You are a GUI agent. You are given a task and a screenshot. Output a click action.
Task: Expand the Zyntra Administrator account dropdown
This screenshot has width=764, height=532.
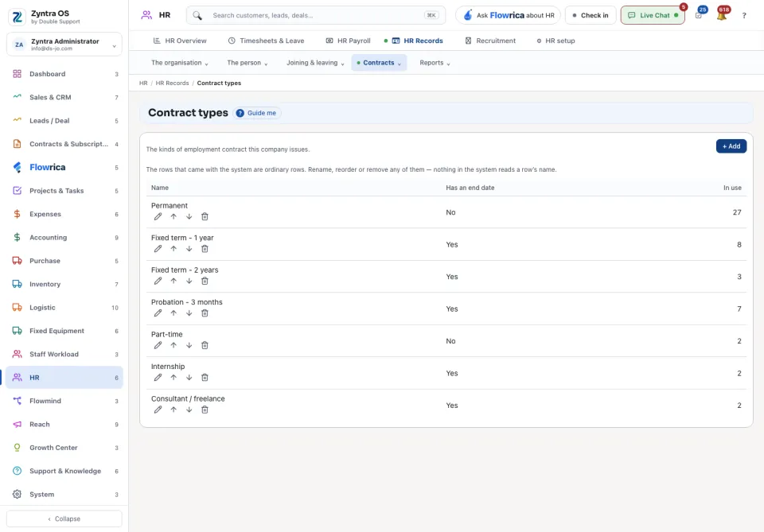tap(64, 45)
